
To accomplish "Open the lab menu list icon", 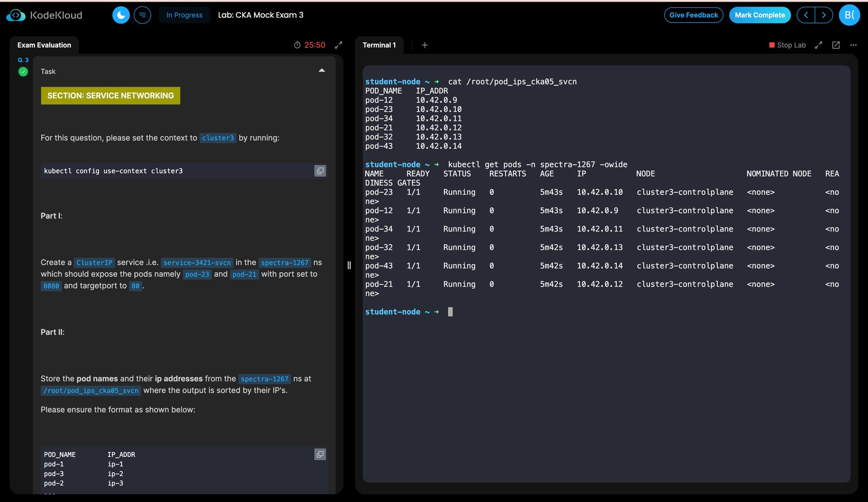I will (x=142, y=15).
